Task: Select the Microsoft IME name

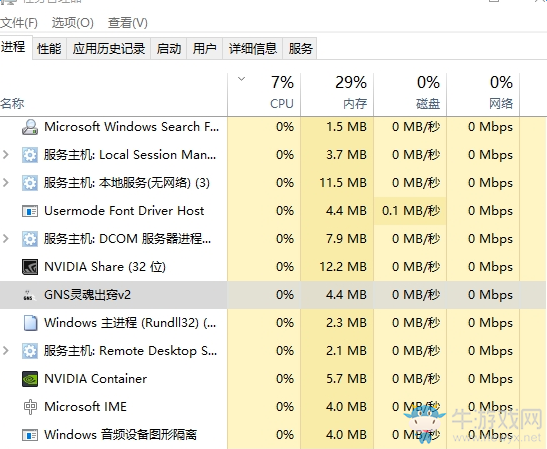Action: tap(85, 407)
